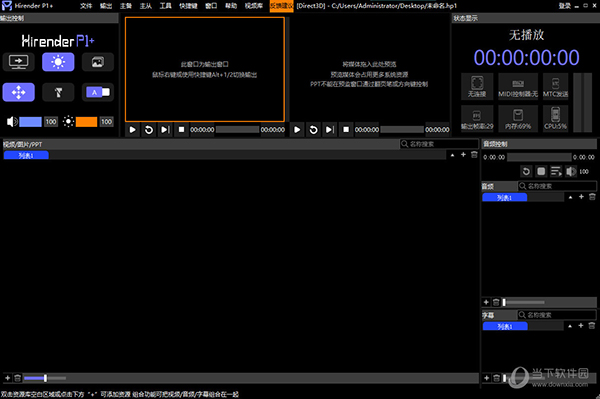Click loop button under preview window

pos(313,130)
